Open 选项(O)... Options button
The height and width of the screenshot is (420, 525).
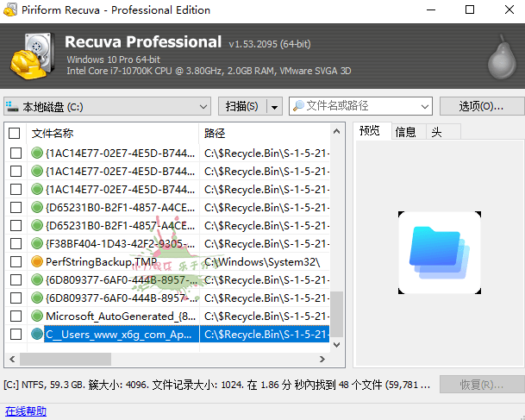tap(482, 106)
